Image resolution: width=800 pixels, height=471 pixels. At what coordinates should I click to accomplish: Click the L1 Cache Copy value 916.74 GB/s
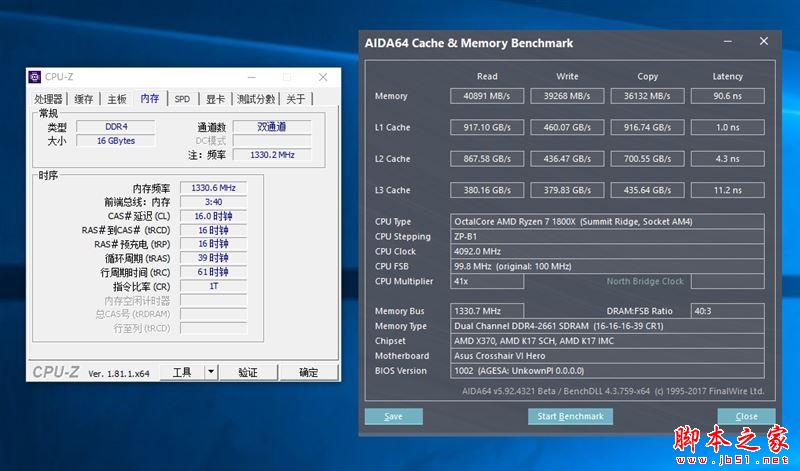[x=647, y=127]
